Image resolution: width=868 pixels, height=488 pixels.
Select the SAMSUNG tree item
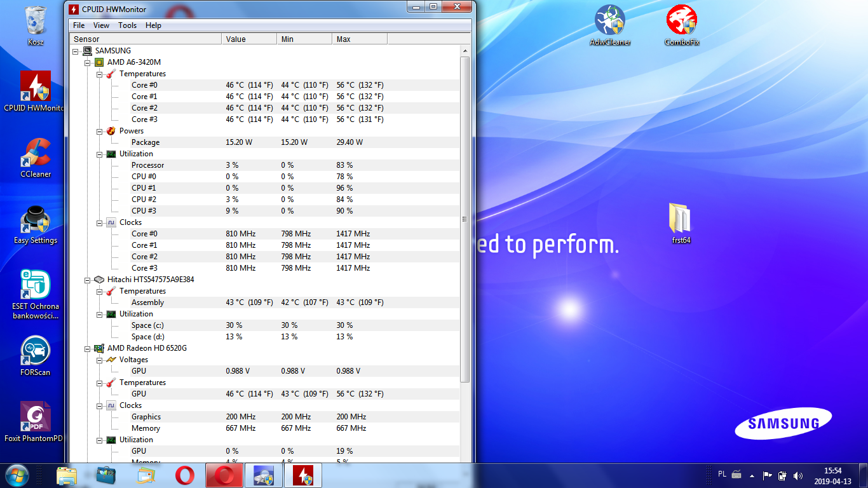click(x=113, y=51)
